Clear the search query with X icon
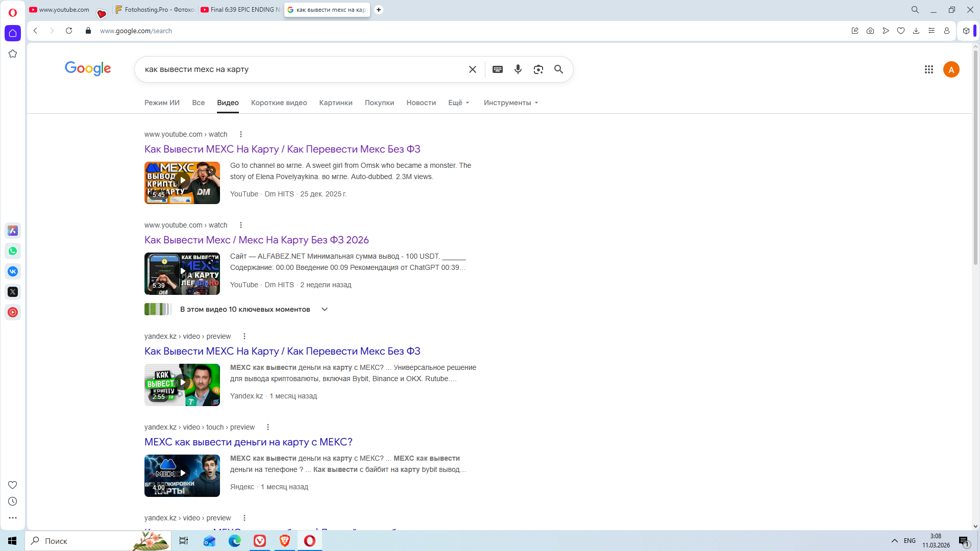This screenshot has width=980, height=551. 472,69
